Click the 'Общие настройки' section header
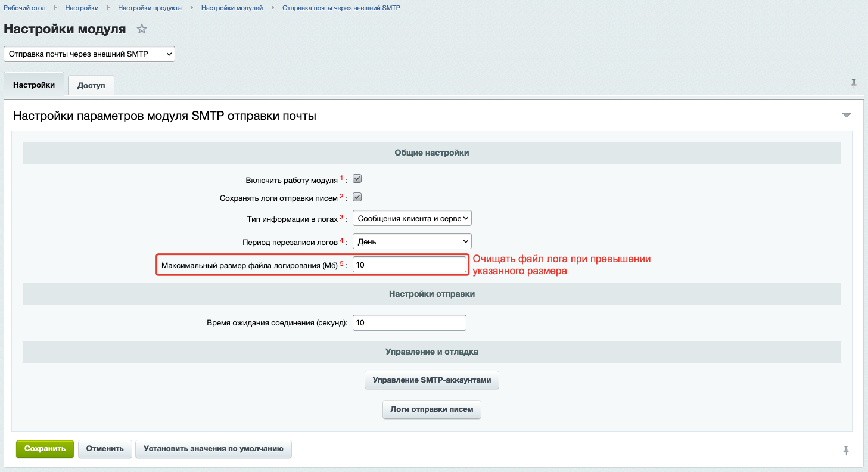868x472 pixels. tap(432, 153)
